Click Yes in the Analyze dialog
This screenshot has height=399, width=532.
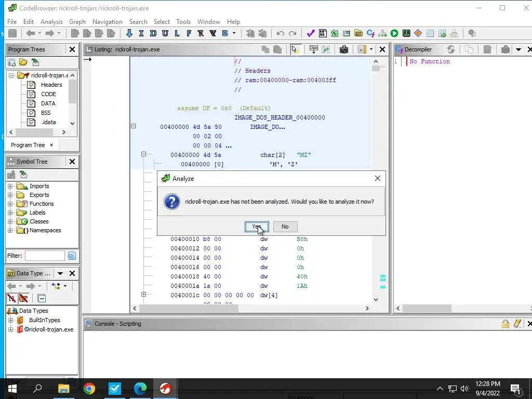[x=257, y=227]
